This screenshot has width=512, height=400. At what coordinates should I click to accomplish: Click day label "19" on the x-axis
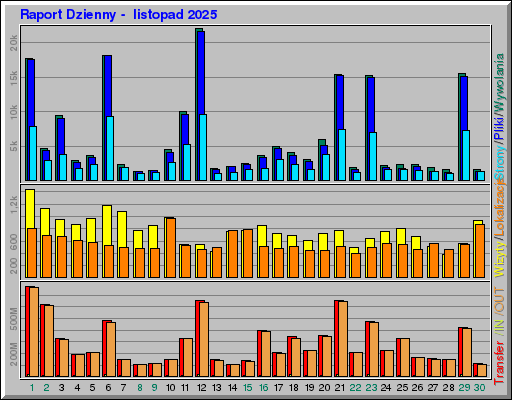[x=309, y=388]
